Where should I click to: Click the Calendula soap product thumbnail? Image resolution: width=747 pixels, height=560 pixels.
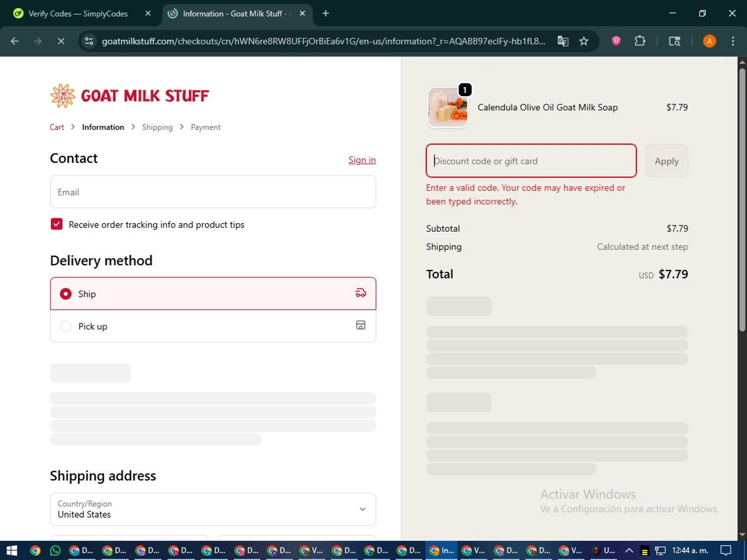tap(448, 107)
